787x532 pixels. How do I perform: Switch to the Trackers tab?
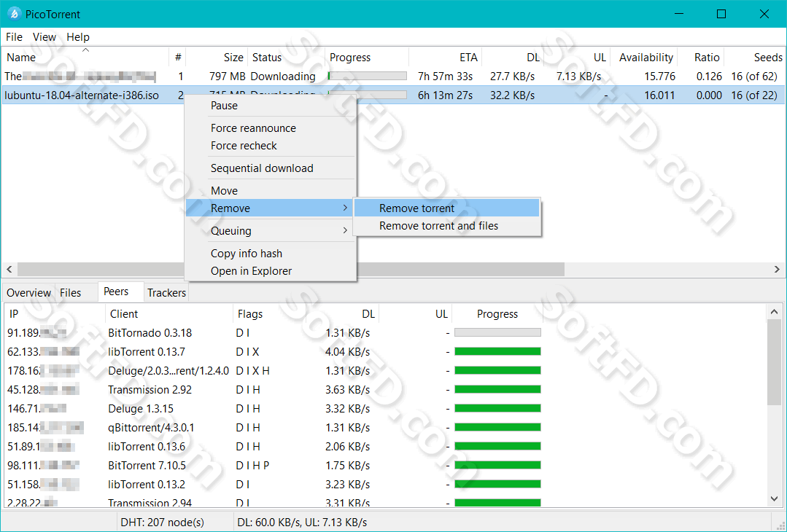click(166, 293)
